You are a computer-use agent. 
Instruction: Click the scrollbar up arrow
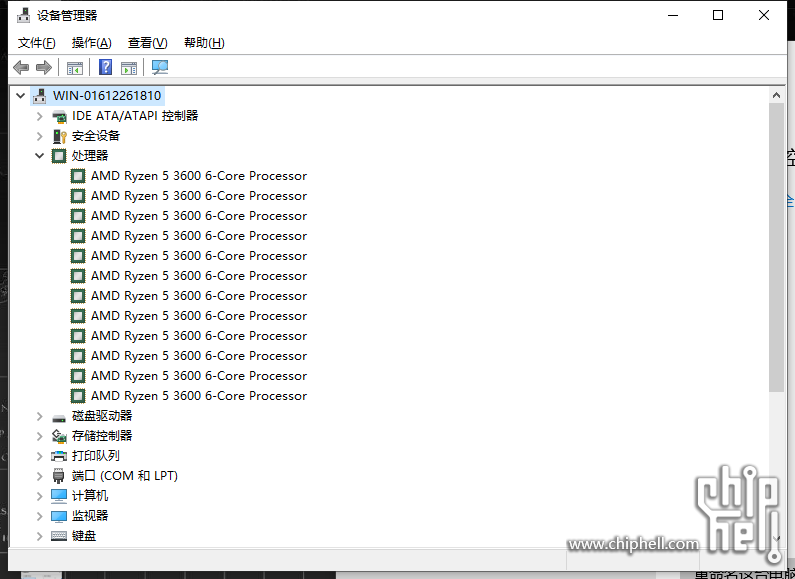point(776,95)
